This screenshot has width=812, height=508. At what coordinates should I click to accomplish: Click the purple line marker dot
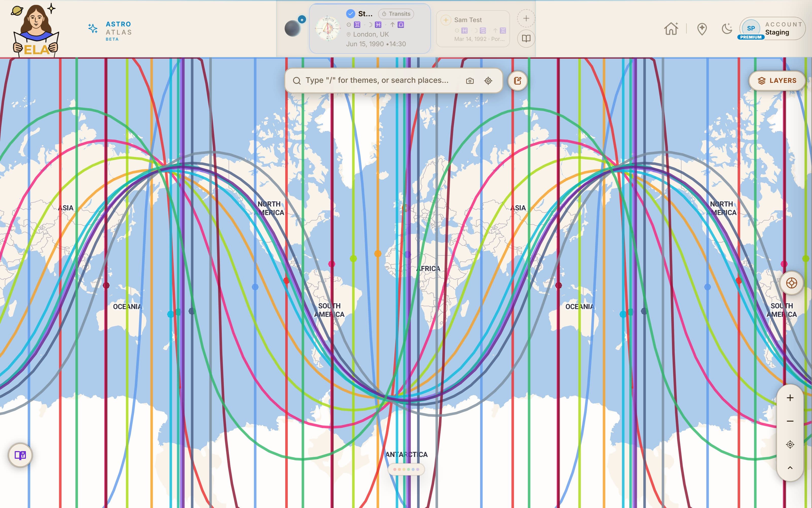tap(408, 254)
